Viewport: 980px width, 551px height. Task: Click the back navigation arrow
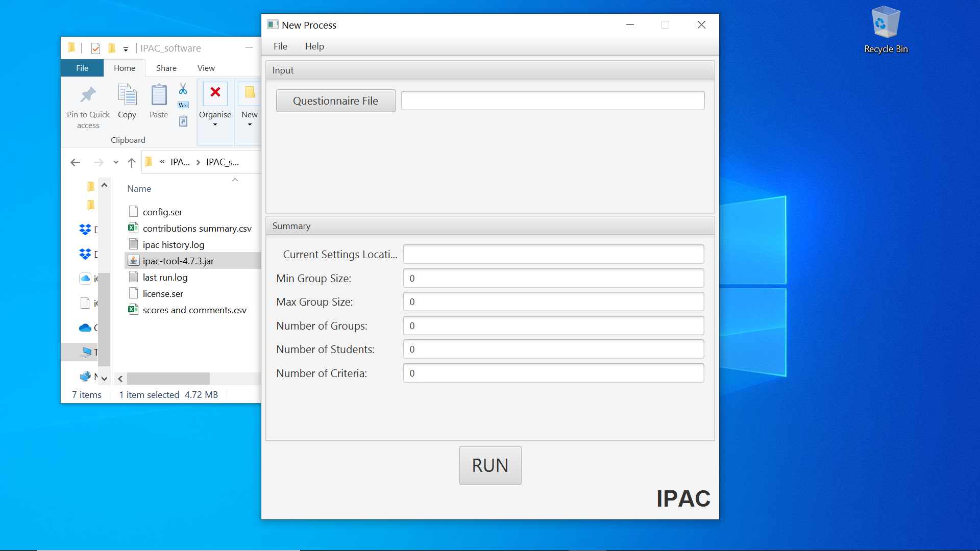75,162
